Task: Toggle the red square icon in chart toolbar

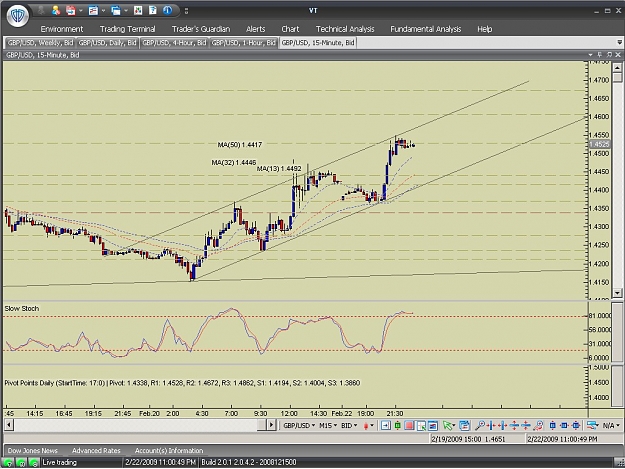Action: point(409,426)
